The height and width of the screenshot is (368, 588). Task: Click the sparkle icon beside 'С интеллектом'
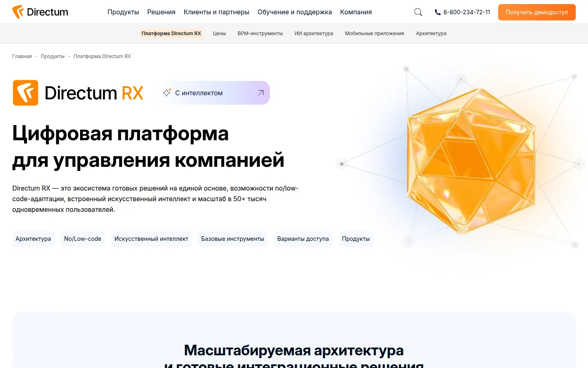(167, 93)
